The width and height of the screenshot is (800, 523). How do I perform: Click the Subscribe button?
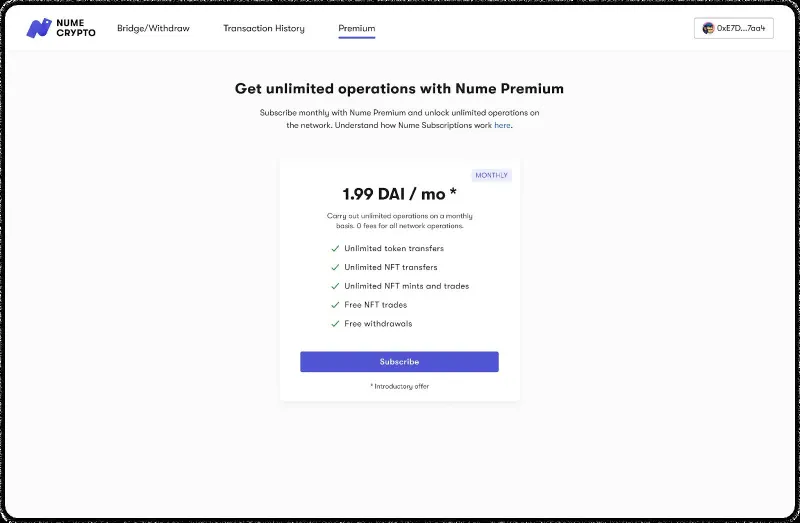tap(399, 361)
